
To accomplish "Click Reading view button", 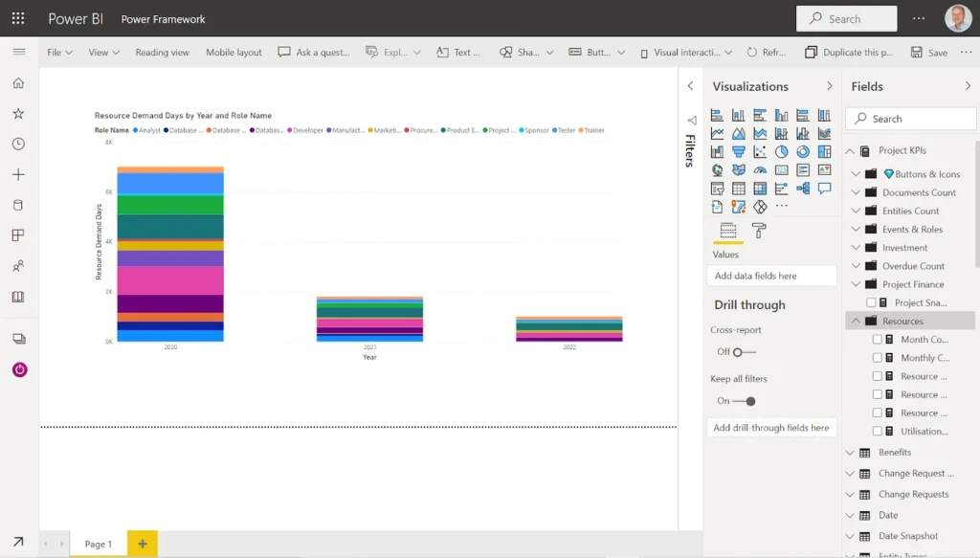I will point(163,53).
